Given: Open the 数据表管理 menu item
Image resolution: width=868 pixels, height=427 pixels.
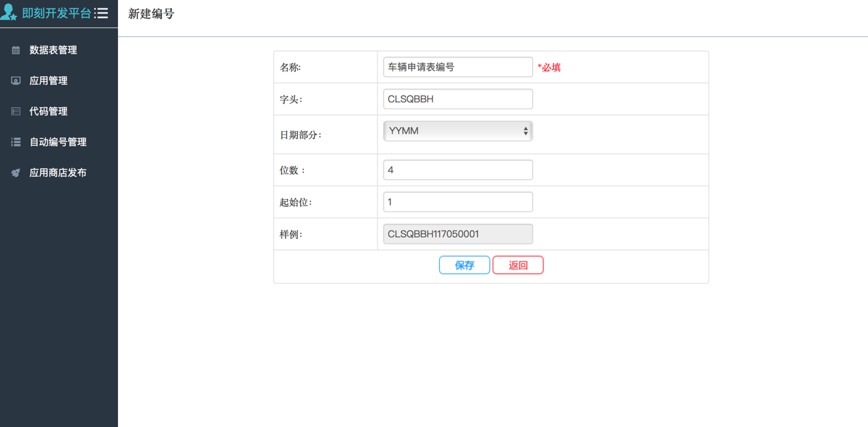Looking at the screenshot, I should pos(53,50).
